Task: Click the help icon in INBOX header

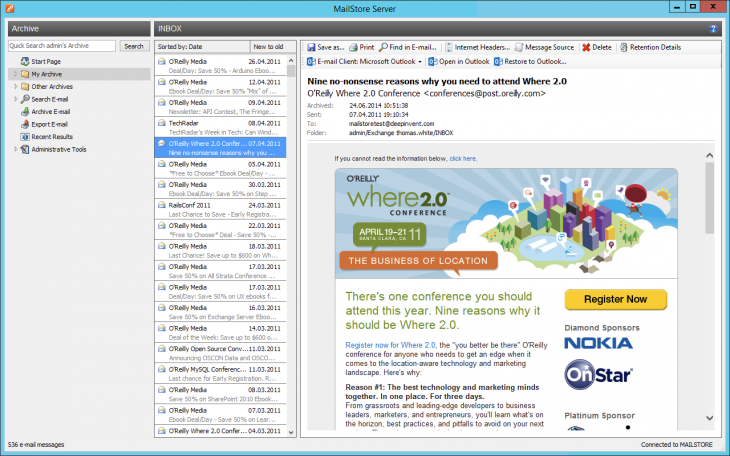Action: click(713, 29)
